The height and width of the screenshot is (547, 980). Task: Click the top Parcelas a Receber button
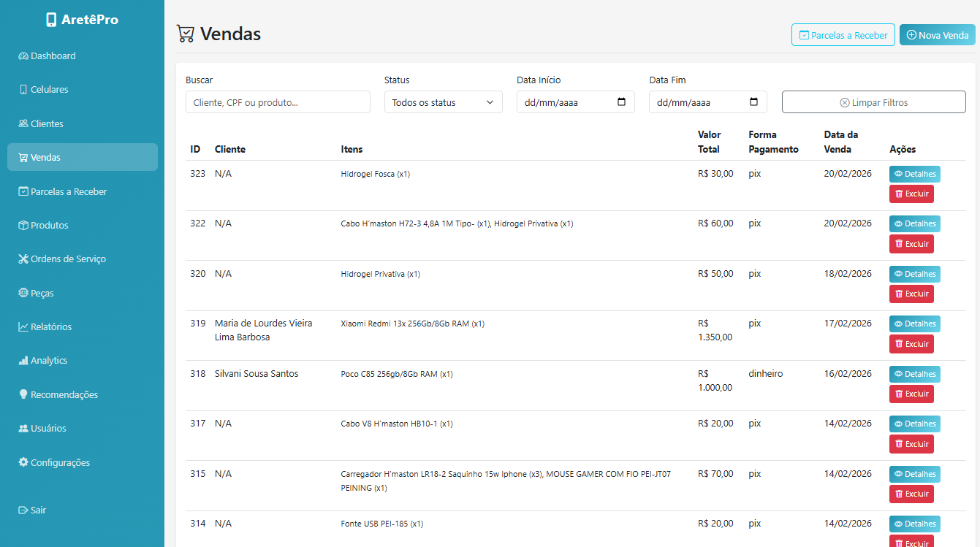click(x=843, y=35)
